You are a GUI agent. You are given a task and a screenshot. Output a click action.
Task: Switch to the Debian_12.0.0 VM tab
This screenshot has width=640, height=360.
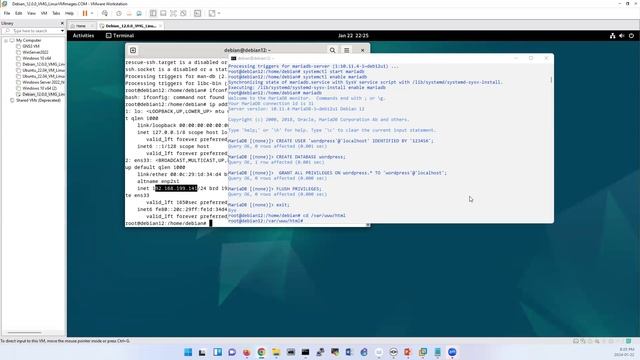tap(131, 26)
